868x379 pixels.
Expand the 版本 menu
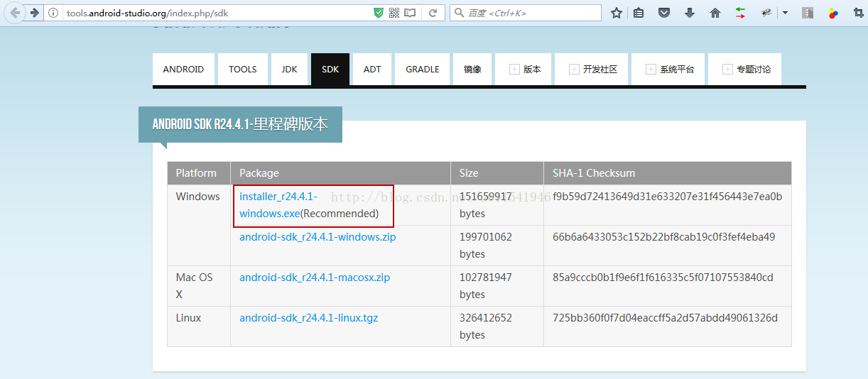pos(523,70)
